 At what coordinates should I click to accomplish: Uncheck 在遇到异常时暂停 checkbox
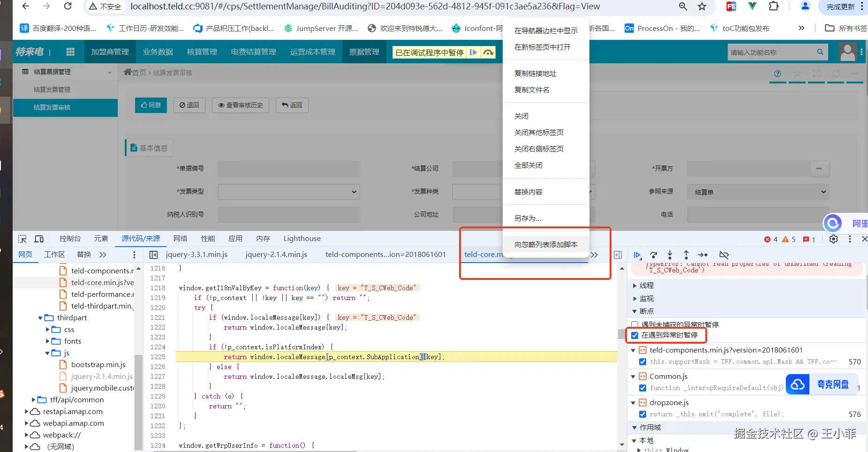pyautogui.click(x=635, y=335)
